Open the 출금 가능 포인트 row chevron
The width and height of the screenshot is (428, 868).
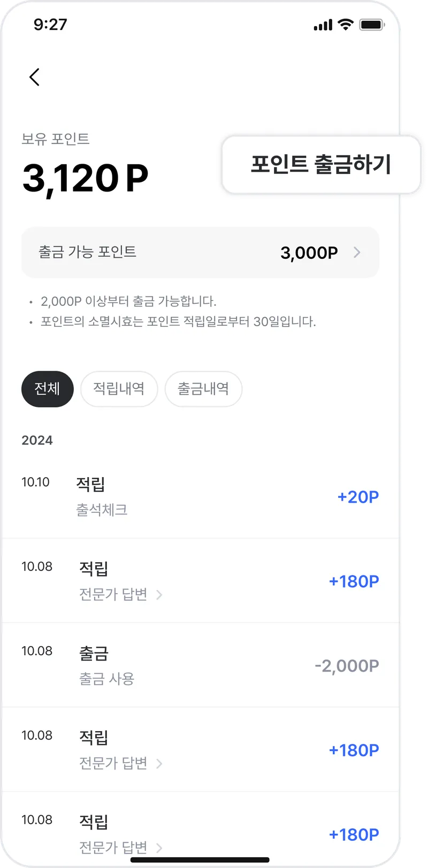click(x=357, y=252)
